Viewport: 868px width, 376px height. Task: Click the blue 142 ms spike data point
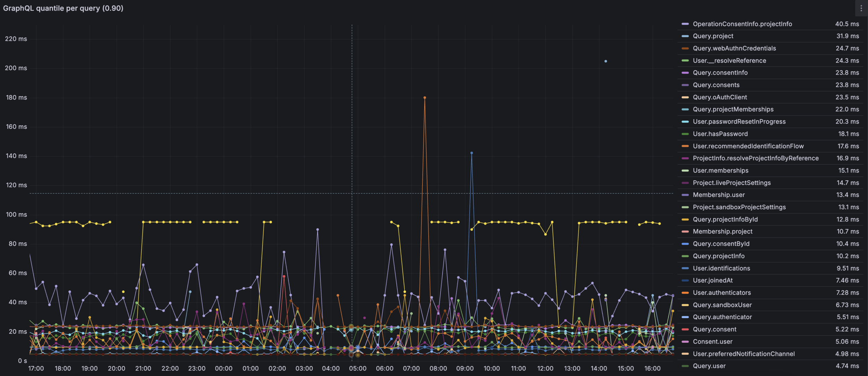(471, 153)
